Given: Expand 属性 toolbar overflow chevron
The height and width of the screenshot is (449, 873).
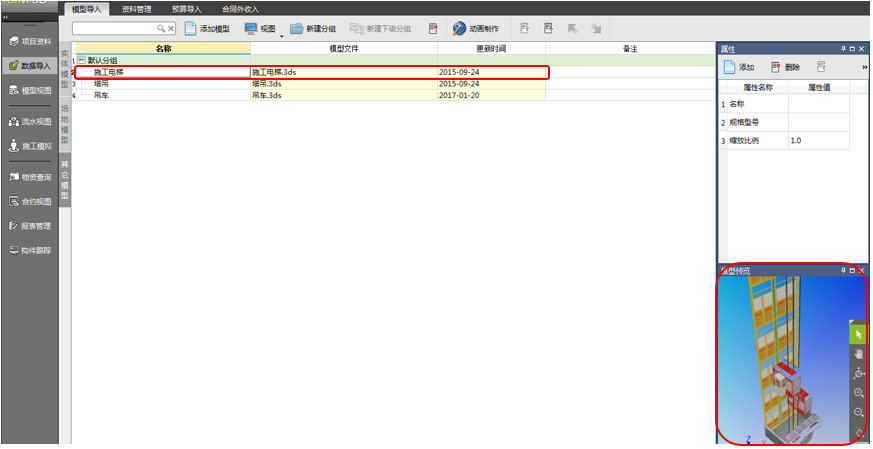Looking at the screenshot, I should (865, 67).
